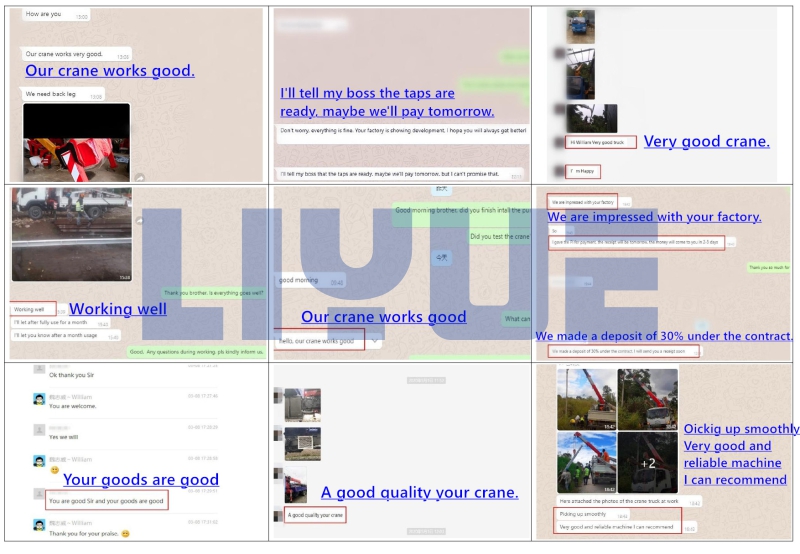
Task: Open the red crane photo under "We need back leg"
Action: click(77, 142)
